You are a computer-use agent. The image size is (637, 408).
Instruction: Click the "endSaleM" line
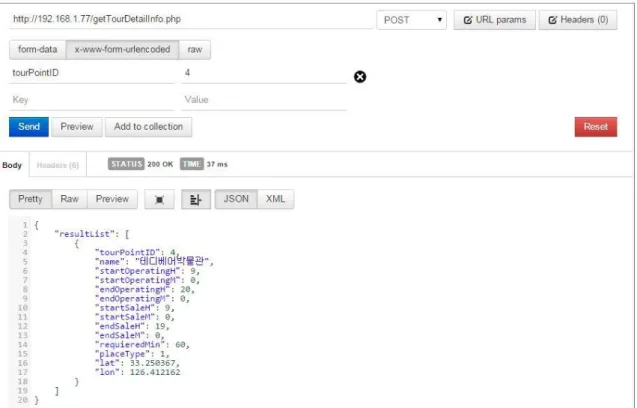click(x=130, y=336)
